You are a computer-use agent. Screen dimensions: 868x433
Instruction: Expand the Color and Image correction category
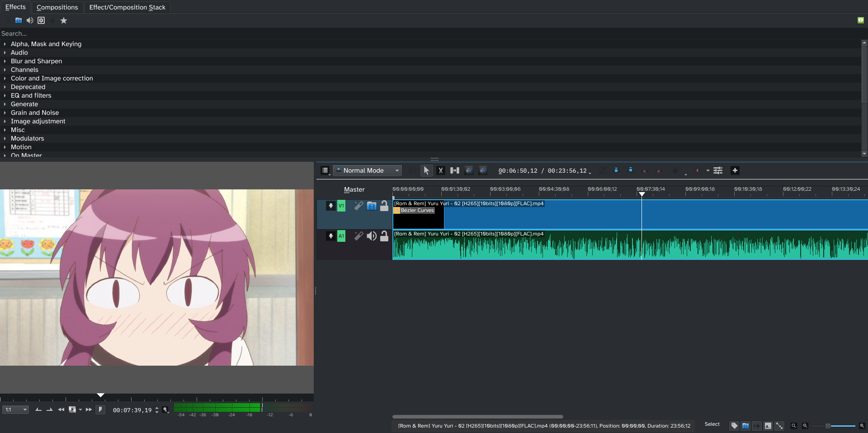pos(5,78)
